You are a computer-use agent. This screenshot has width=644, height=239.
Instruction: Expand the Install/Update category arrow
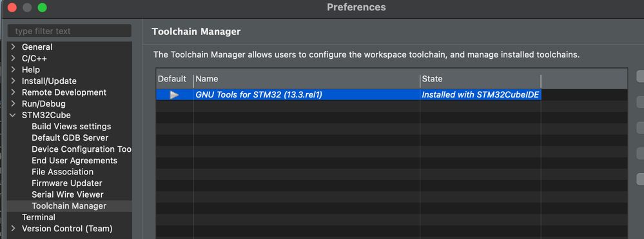[13, 81]
